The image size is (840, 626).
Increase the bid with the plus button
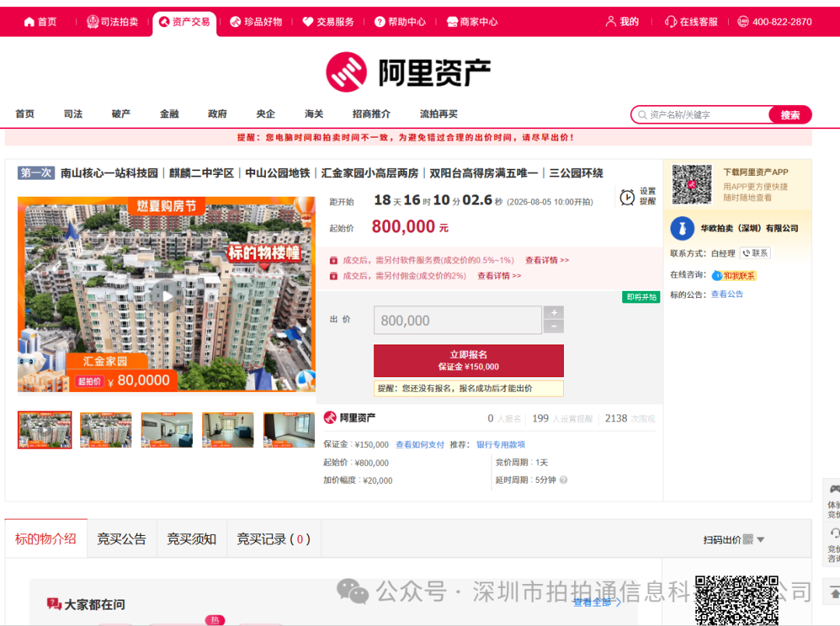pos(554,313)
